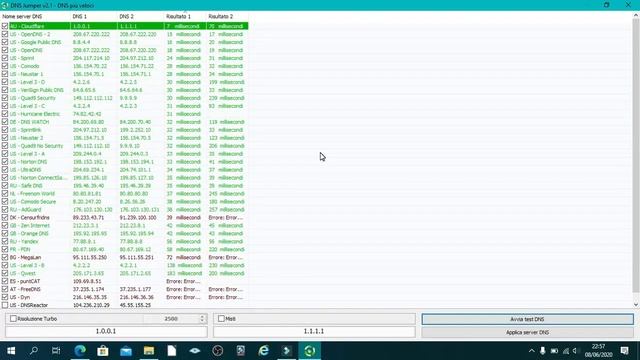The width and height of the screenshot is (640, 360).
Task: Open the notification center icon
Action: 624,351
